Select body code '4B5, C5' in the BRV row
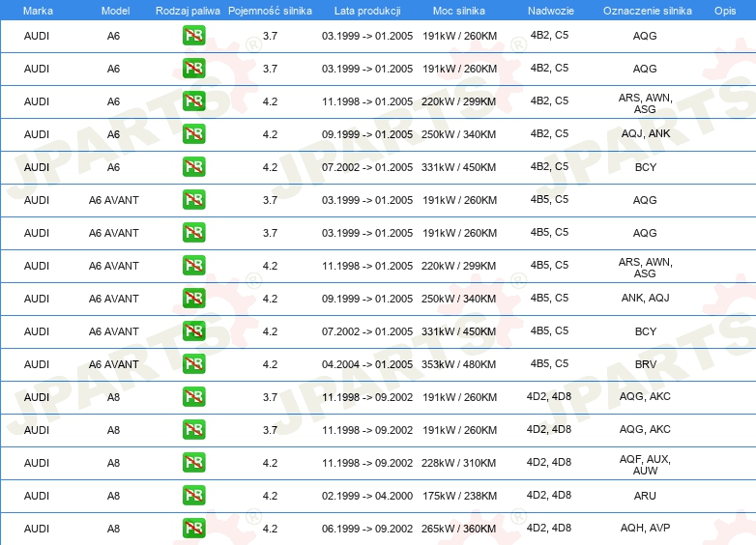756x545 pixels. click(549, 363)
